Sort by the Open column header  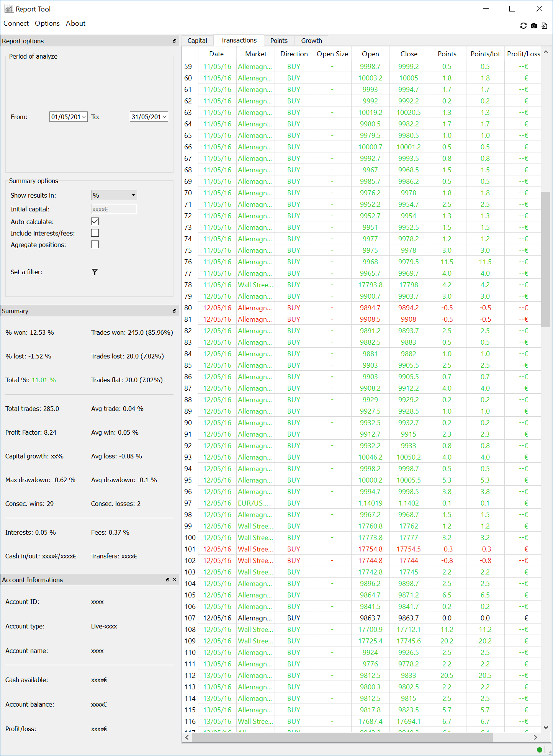pos(370,54)
